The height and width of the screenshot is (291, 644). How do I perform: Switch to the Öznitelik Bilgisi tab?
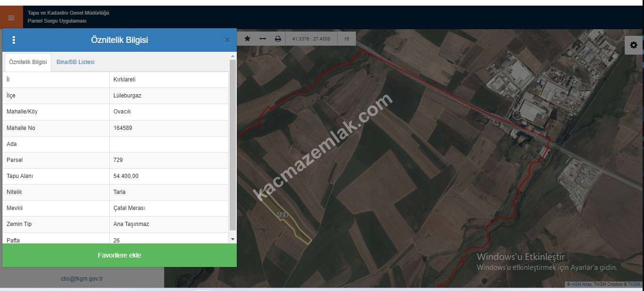[28, 62]
